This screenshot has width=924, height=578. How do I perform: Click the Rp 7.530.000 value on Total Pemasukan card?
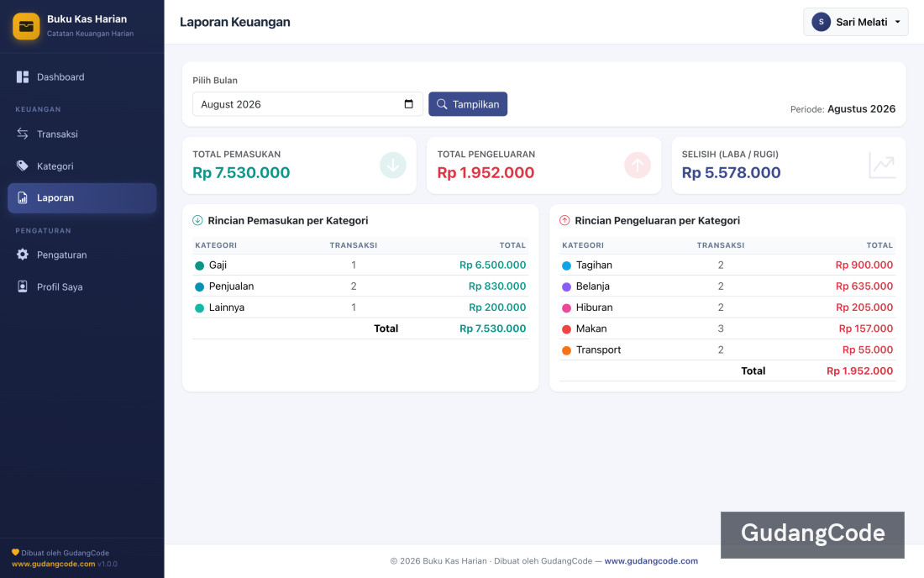point(241,172)
